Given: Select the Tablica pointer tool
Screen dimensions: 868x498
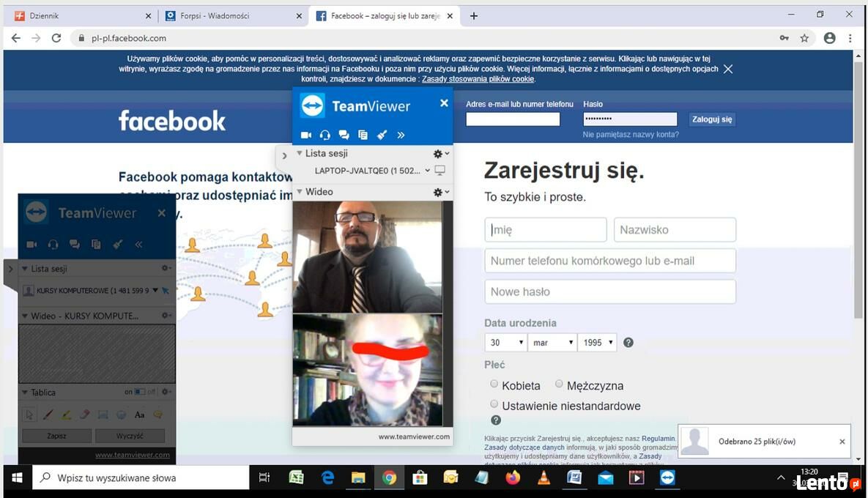Looking at the screenshot, I should point(29,415).
